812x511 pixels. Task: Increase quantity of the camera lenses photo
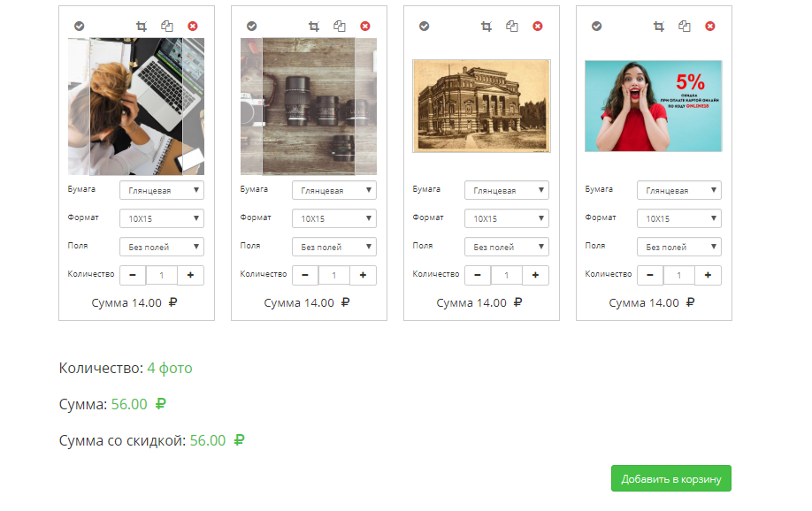[363, 276]
